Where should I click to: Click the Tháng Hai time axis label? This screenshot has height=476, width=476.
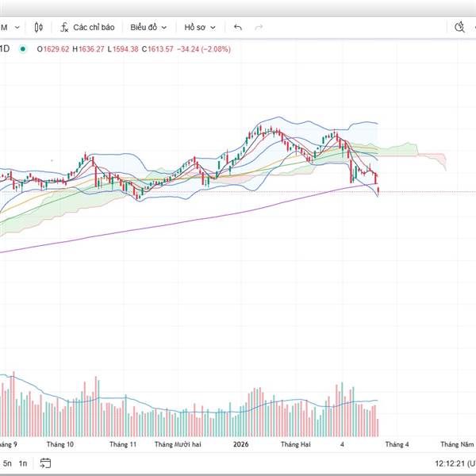[x=295, y=444]
